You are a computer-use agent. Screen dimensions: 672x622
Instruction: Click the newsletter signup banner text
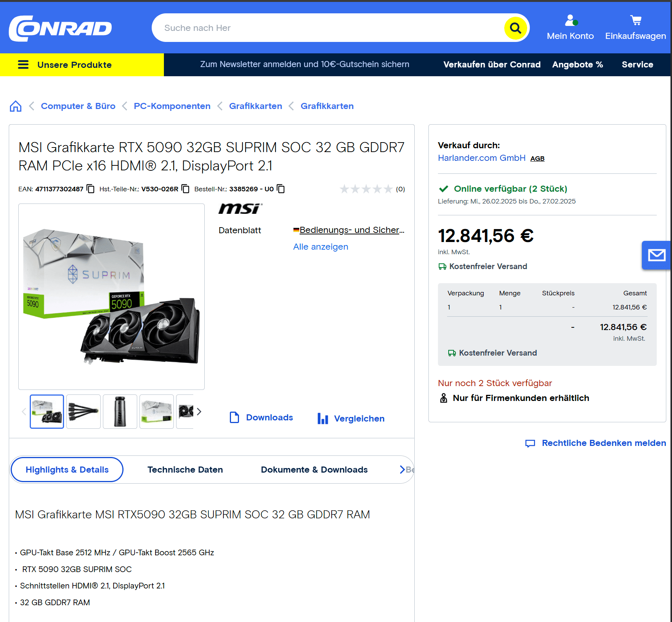pos(305,64)
